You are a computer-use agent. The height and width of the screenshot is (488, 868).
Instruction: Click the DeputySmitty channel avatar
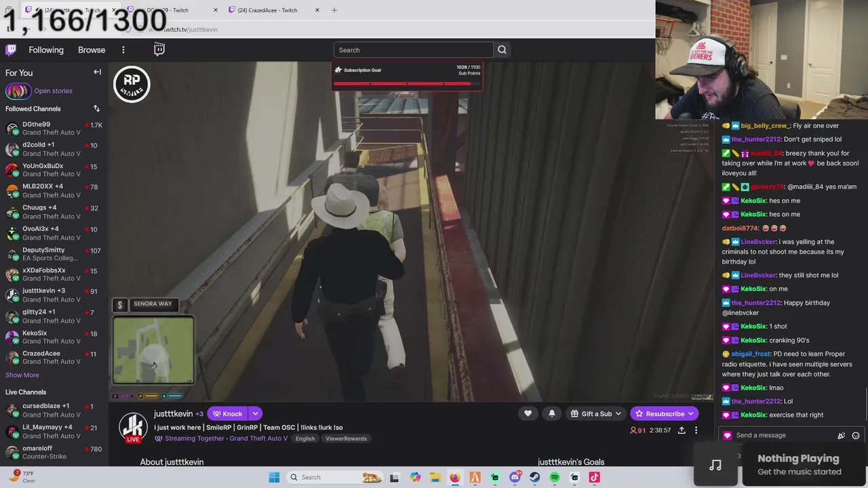click(12, 254)
